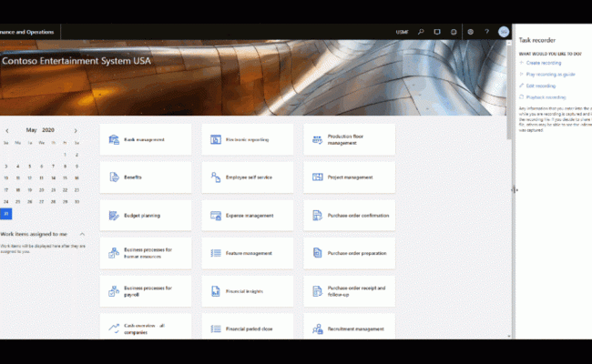592x364 pixels.
Task: Open the Budget planning tile
Action: pyautogui.click(x=146, y=216)
